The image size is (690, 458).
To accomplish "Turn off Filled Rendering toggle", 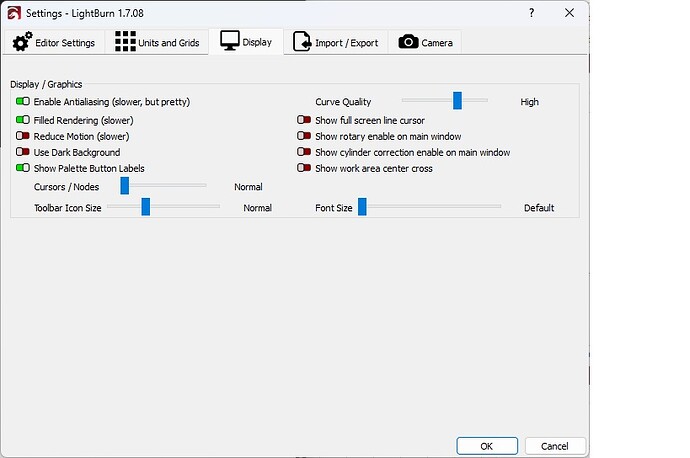I will tap(23, 120).
